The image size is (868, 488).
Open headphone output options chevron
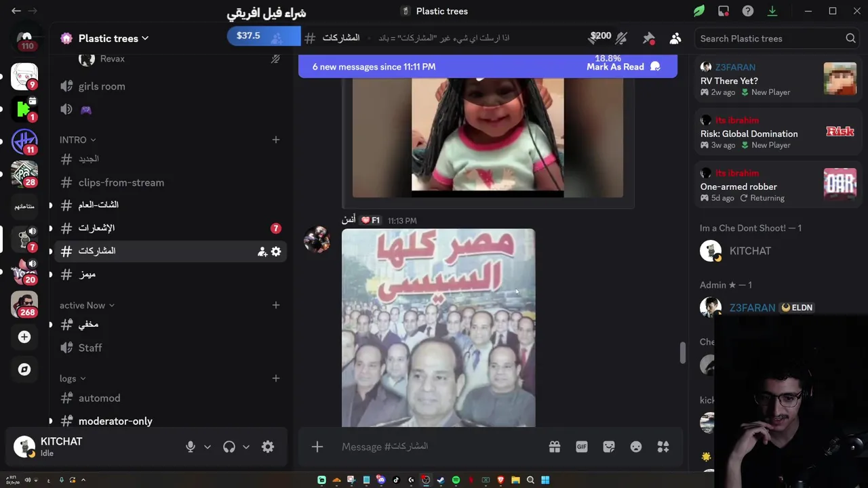tap(246, 447)
